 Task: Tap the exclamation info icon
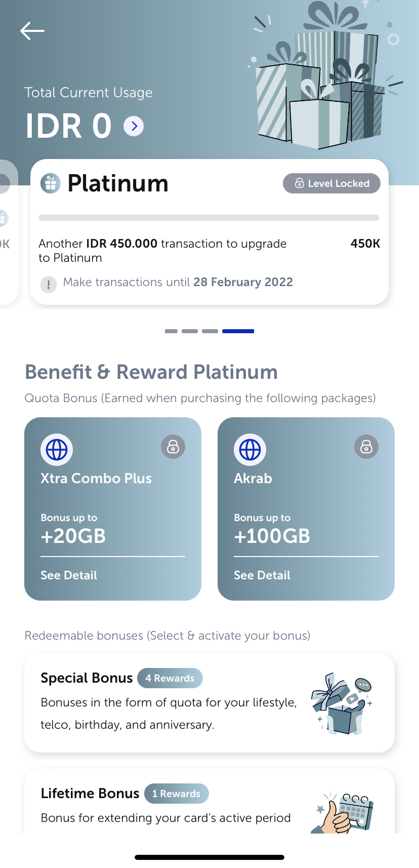click(x=49, y=284)
